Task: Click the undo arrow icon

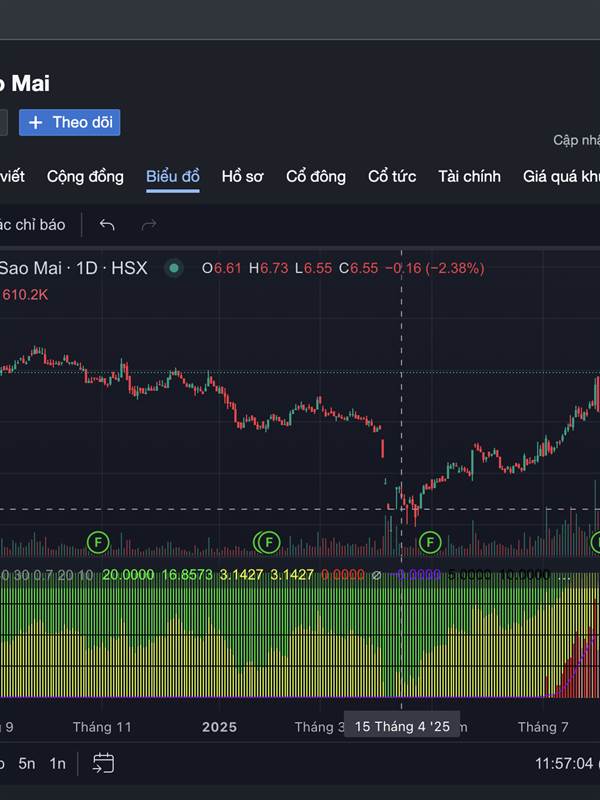Action: 107,224
